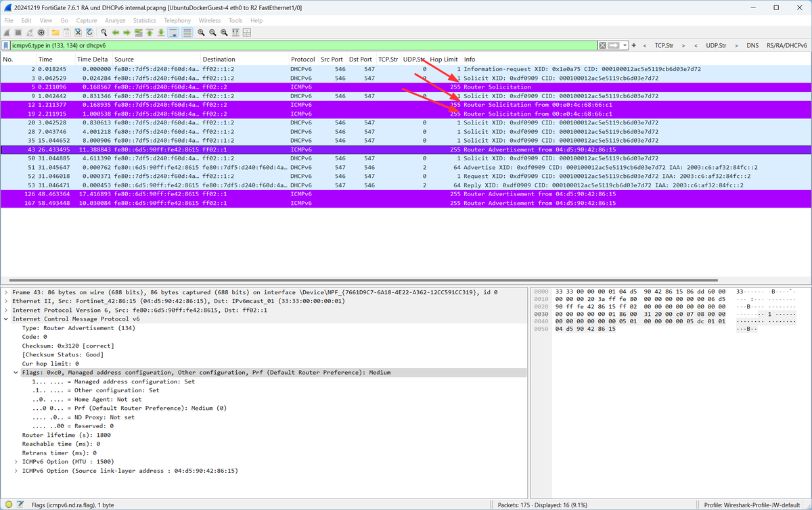Apply the display filter arrow

614,45
